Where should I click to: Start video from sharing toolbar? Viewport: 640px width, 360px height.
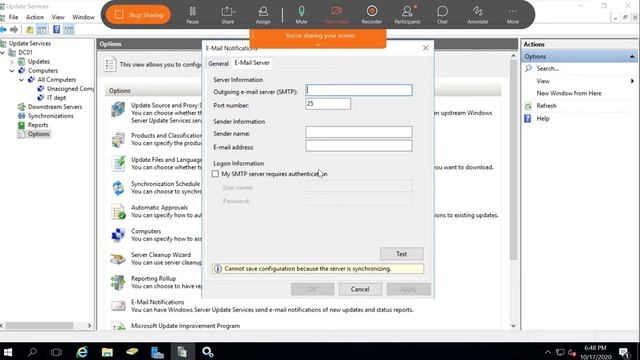click(x=337, y=15)
